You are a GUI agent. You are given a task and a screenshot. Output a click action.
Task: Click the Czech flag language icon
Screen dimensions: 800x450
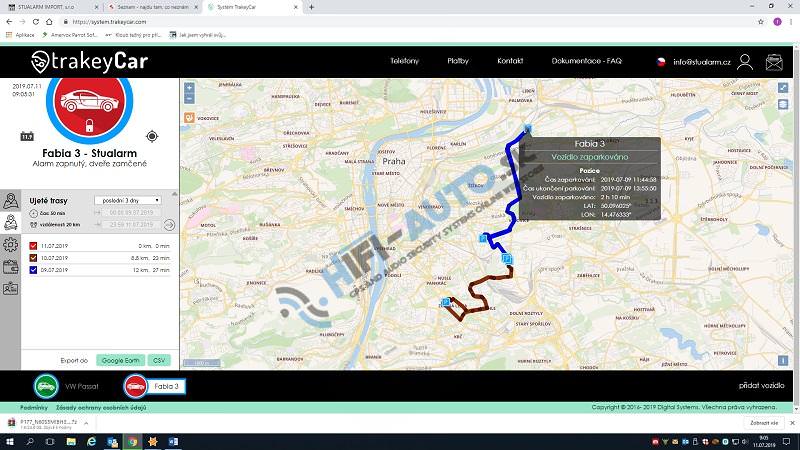point(661,62)
